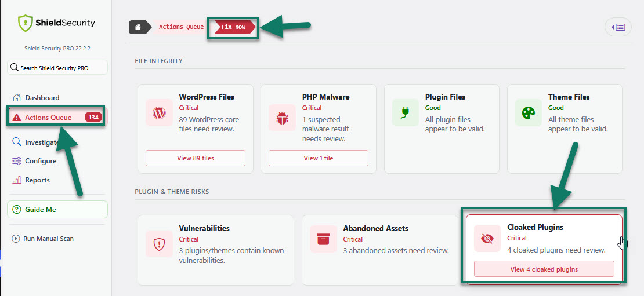Click the Search Shield Security PRO field
The width and height of the screenshot is (644, 296).
tap(57, 68)
